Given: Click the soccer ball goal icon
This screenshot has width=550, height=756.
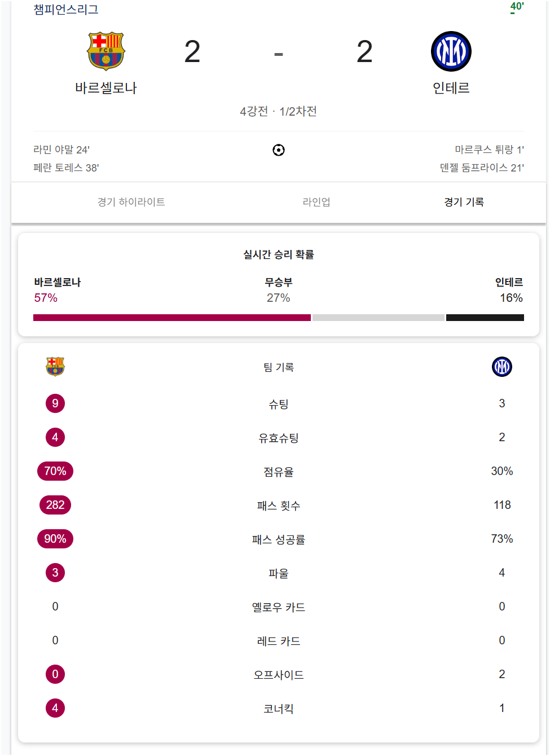Looking at the screenshot, I should click(x=279, y=150).
